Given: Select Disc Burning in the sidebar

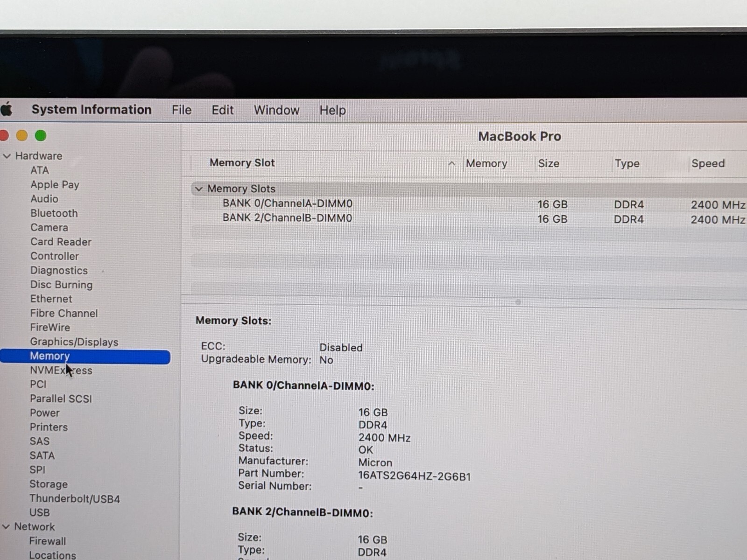Looking at the screenshot, I should pyautogui.click(x=61, y=285).
